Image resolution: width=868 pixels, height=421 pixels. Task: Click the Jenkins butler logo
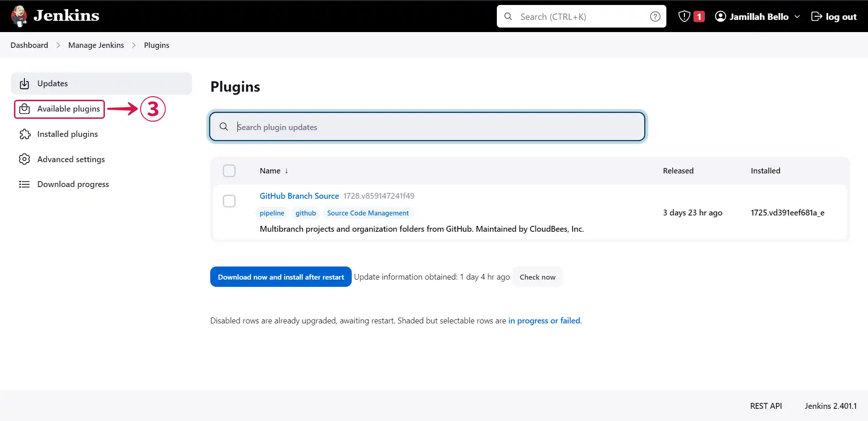click(19, 16)
